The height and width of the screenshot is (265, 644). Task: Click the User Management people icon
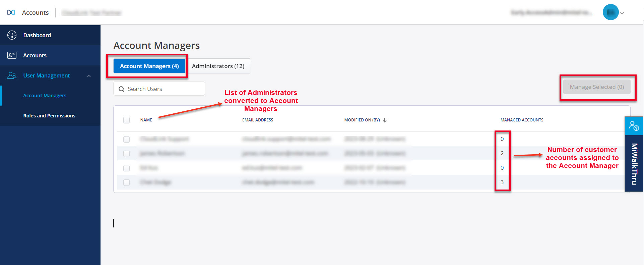pyautogui.click(x=12, y=75)
